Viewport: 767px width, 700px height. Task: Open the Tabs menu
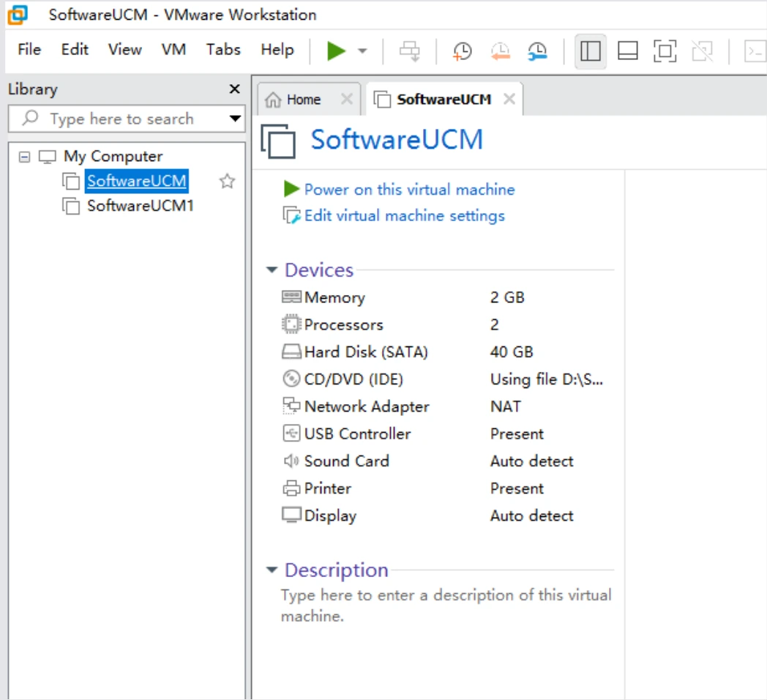tap(223, 50)
